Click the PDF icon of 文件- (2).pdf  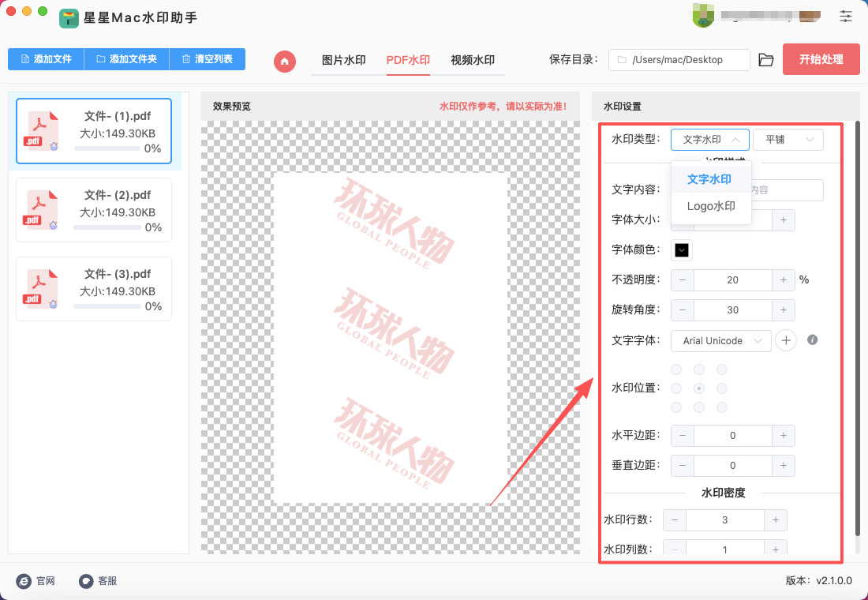pos(42,210)
